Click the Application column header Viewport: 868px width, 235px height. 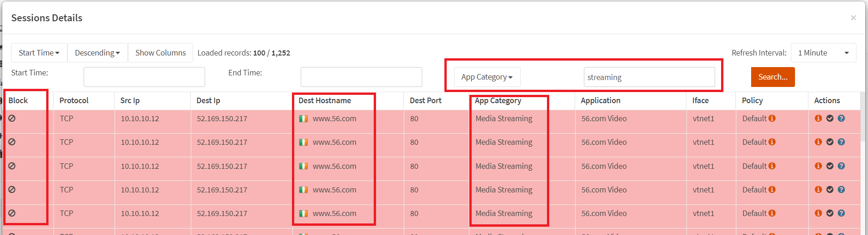click(x=601, y=100)
